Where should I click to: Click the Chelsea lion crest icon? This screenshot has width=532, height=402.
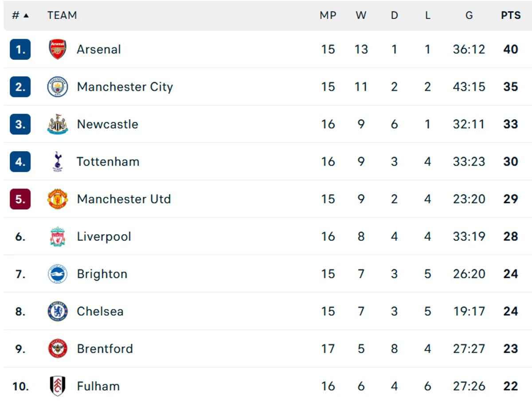[x=58, y=311]
